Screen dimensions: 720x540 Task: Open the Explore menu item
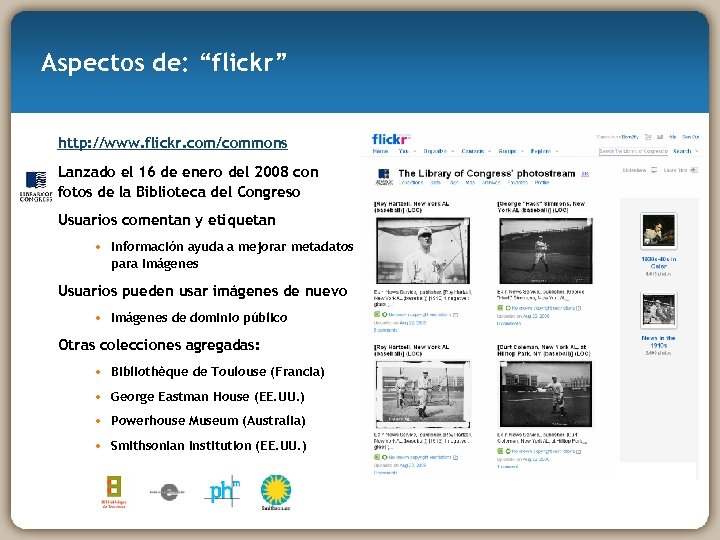[x=540, y=151]
